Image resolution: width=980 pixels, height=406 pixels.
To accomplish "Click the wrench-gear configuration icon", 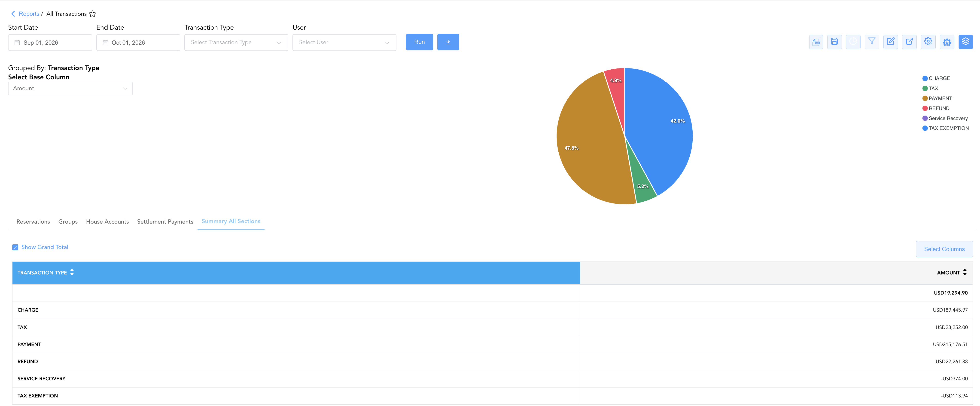I will (x=947, y=42).
